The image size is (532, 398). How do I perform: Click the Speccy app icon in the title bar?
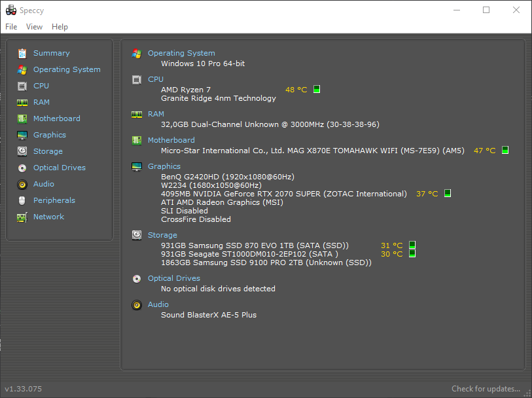click(11, 10)
